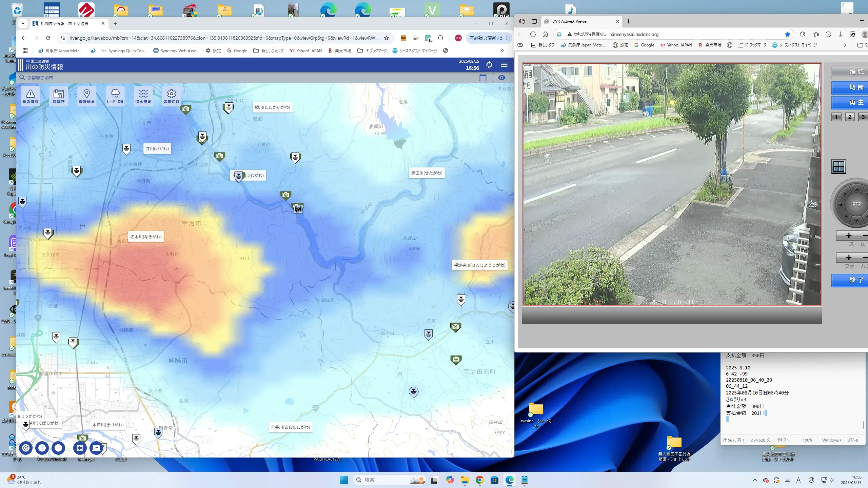The height and width of the screenshot is (488, 868).
Task: Open the 浸水想定 flood estimate icon
Action: click(x=143, y=96)
